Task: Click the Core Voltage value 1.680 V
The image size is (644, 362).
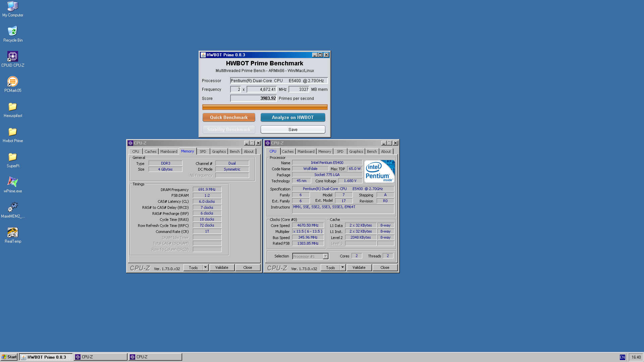Action: click(350, 181)
